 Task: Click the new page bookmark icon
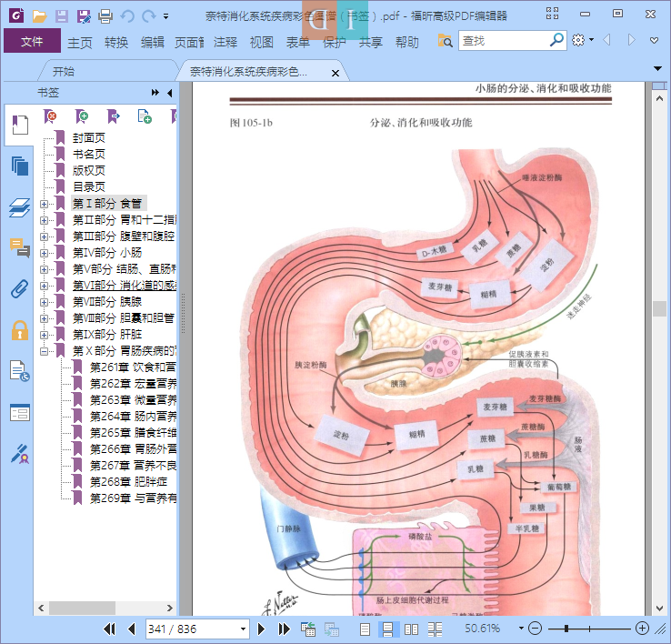145,116
